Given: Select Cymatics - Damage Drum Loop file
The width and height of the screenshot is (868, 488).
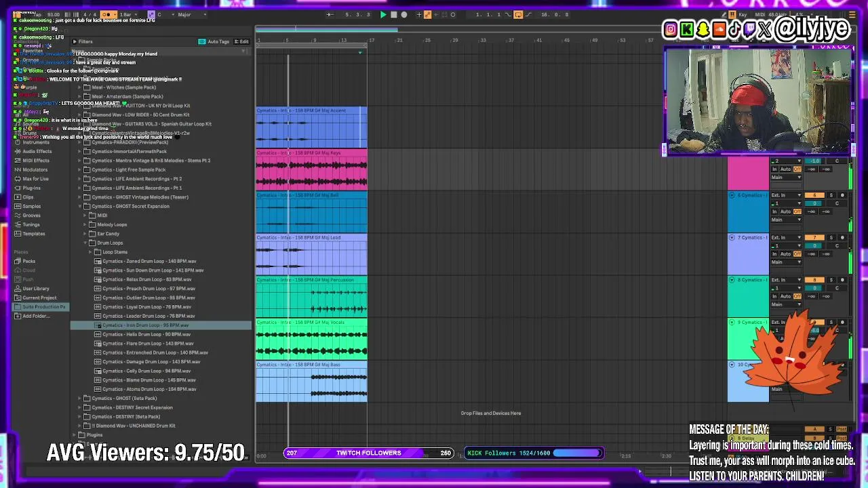Looking at the screenshot, I should coord(151,362).
